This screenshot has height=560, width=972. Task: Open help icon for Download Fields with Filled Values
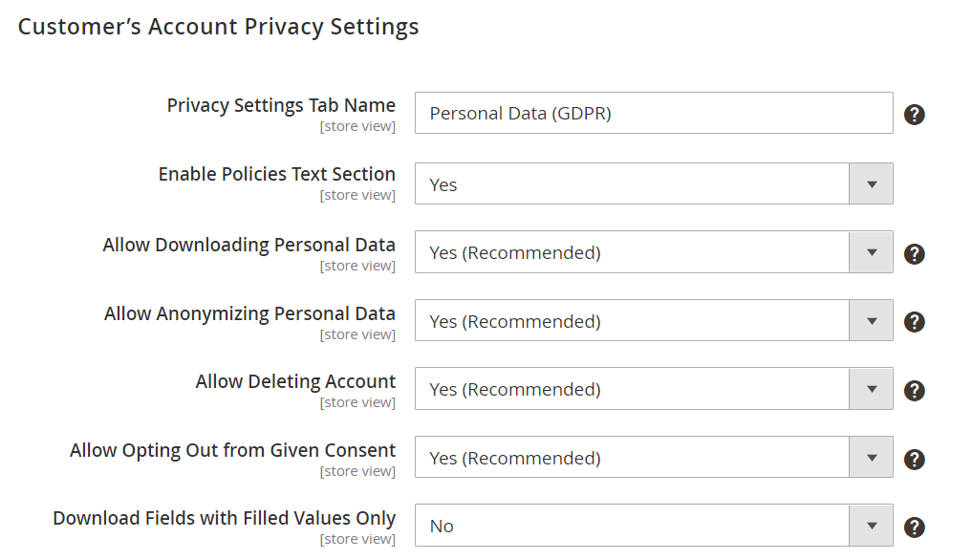point(914,527)
